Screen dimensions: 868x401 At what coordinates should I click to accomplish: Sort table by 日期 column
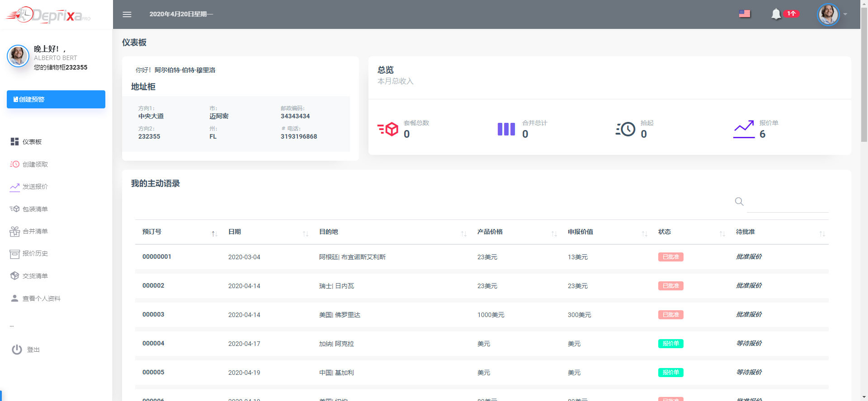tap(267, 232)
